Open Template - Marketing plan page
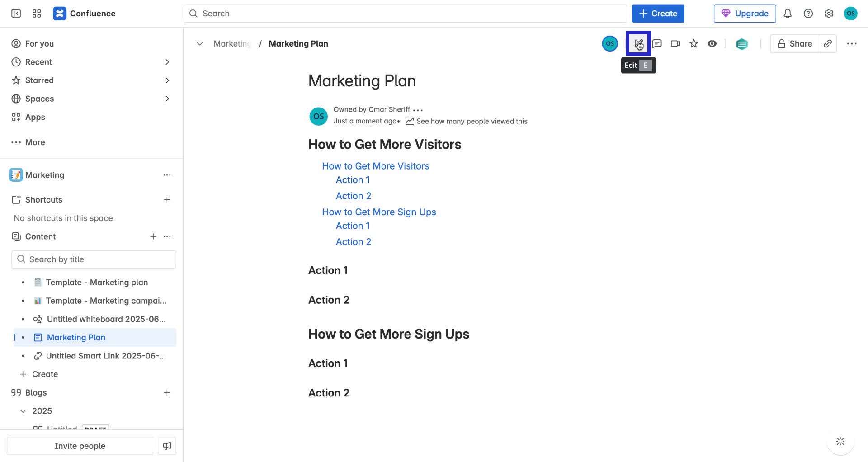This screenshot has width=868, height=462. (97, 283)
